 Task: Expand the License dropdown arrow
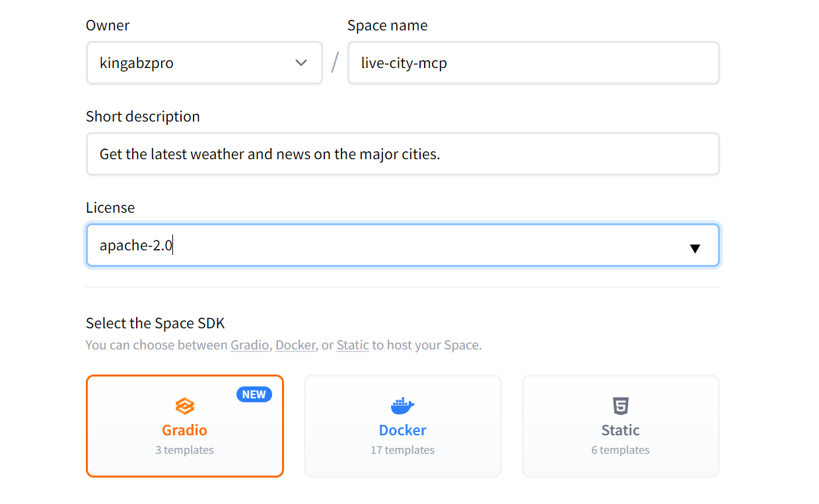[x=695, y=248]
